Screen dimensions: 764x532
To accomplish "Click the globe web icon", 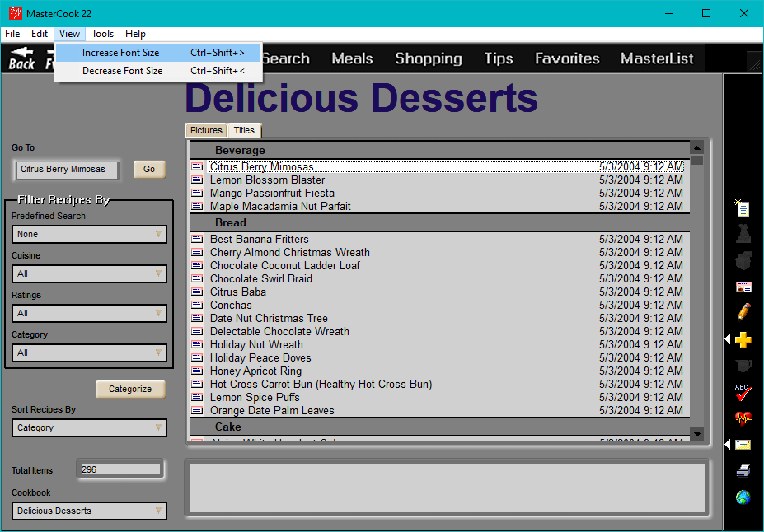I will [x=743, y=497].
